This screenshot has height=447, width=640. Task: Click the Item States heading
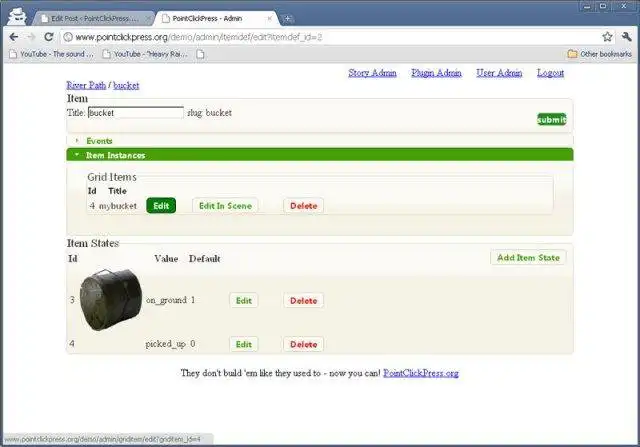tap(93, 243)
